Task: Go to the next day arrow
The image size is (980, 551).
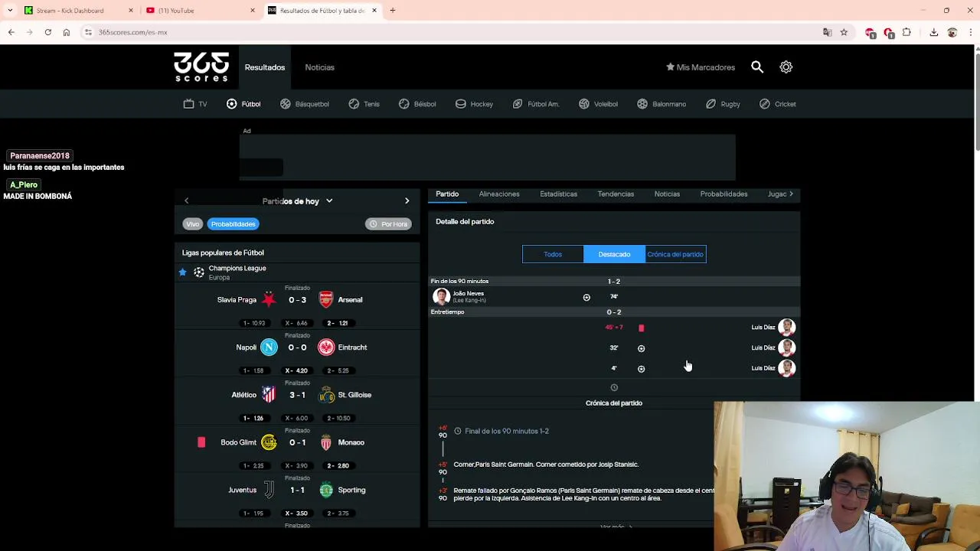Action: (407, 201)
